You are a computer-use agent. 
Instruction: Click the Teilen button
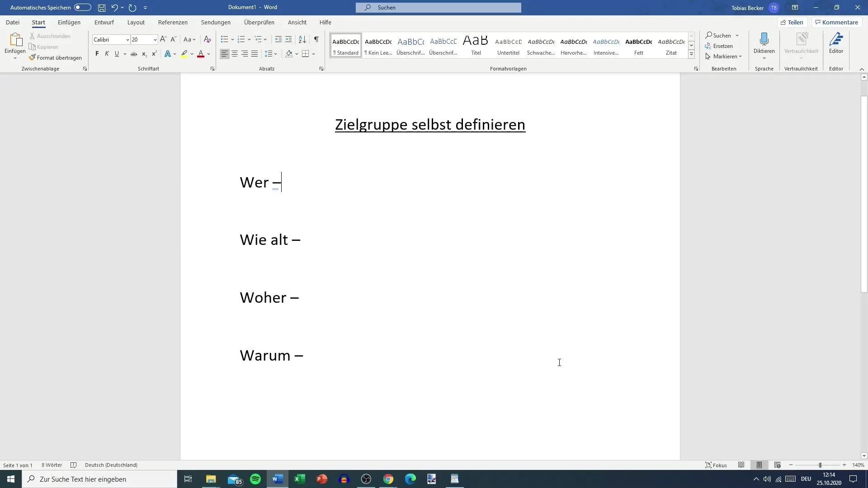click(x=792, y=22)
